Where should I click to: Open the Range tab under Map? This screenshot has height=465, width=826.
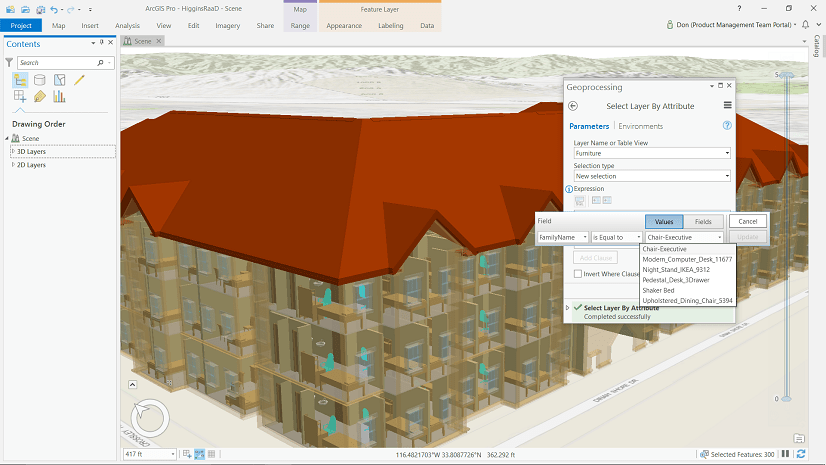(300, 25)
